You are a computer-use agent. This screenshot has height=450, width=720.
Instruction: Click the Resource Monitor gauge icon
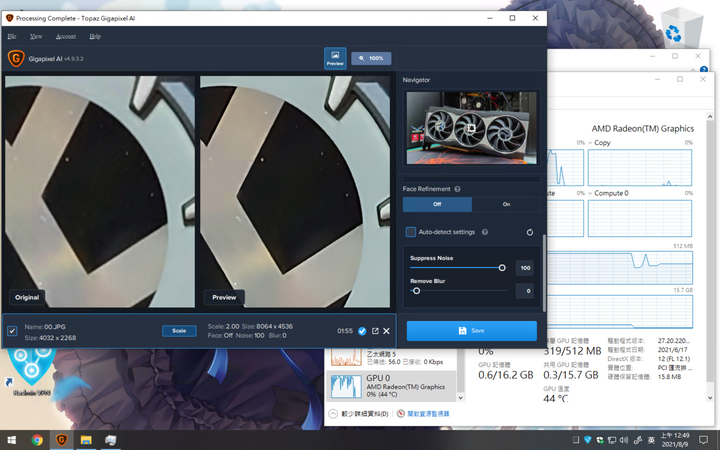[x=400, y=414]
